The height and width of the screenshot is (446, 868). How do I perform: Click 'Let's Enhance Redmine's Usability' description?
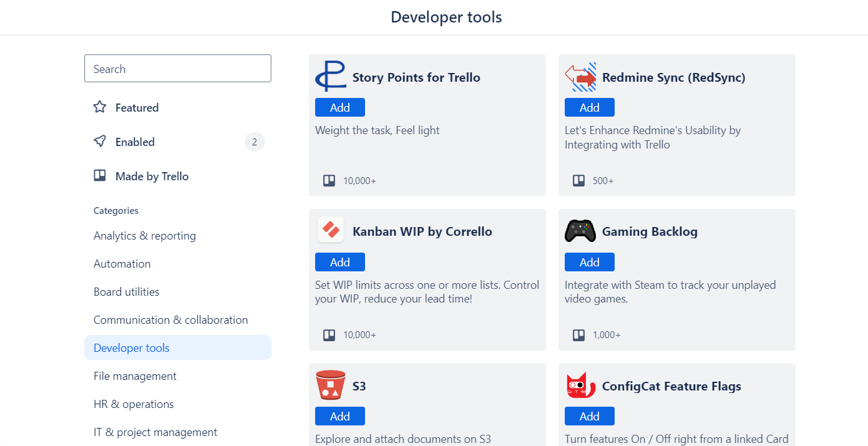[x=653, y=137]
